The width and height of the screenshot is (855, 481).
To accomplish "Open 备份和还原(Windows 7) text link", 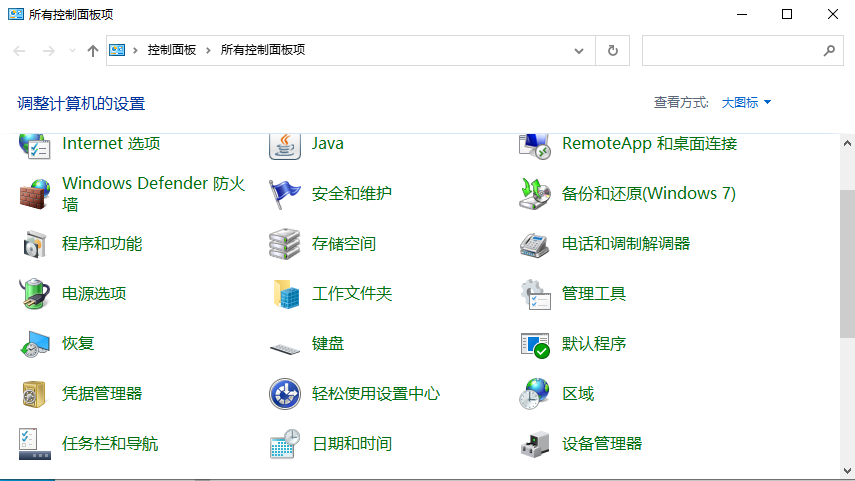I will click(x=649, y=194).
